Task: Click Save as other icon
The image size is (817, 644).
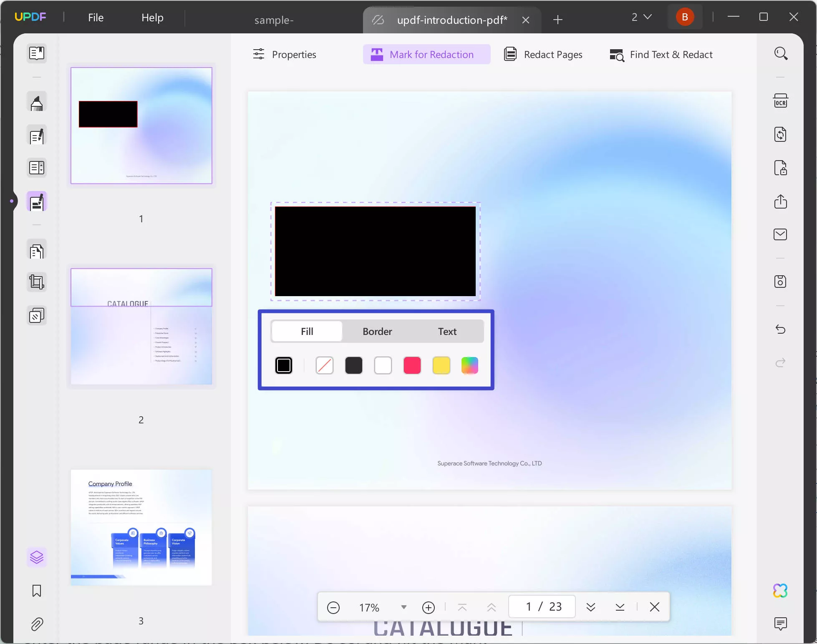Action: pyautogui.click(x=781, y=282)
